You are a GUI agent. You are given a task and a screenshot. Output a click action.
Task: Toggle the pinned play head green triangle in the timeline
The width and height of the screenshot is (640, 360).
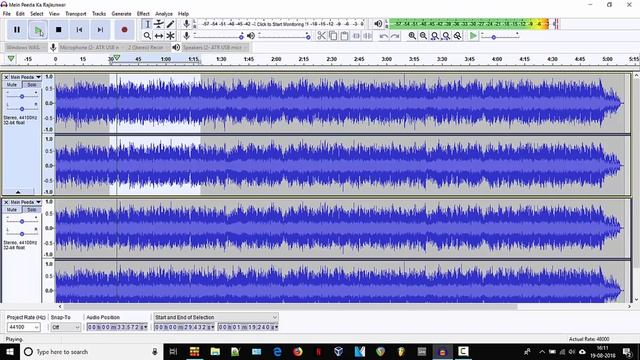pos(11,59)
